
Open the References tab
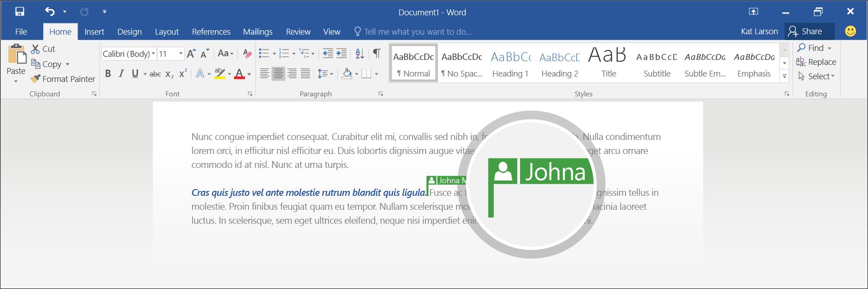click(211, 32)
